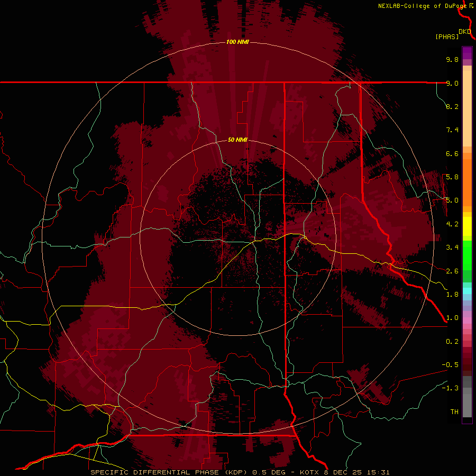Click the 8.2 value on the color scale

click(452, 106)
